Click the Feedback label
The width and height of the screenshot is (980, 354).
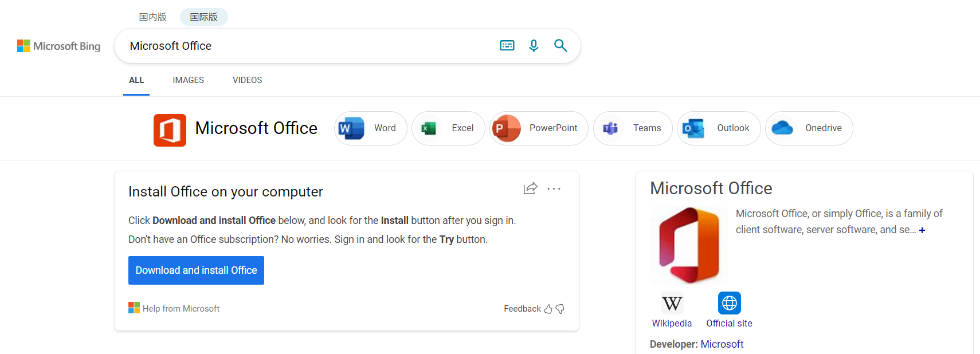pos(522,309)
